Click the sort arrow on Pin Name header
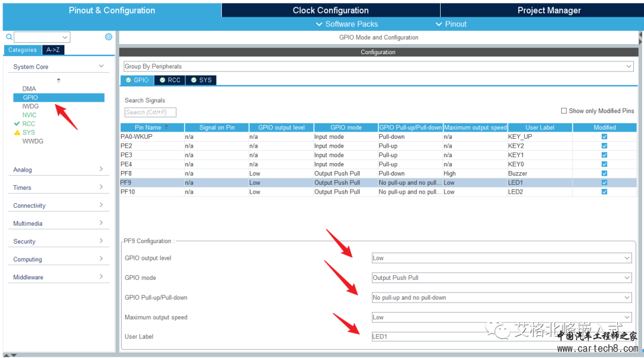 pos(166,127)
